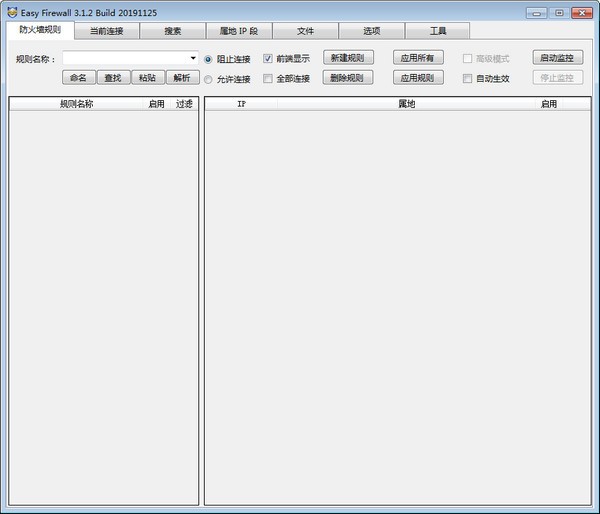600x514 pixels.
Task: Click the 新建规则 button
Action: [348, 58]
